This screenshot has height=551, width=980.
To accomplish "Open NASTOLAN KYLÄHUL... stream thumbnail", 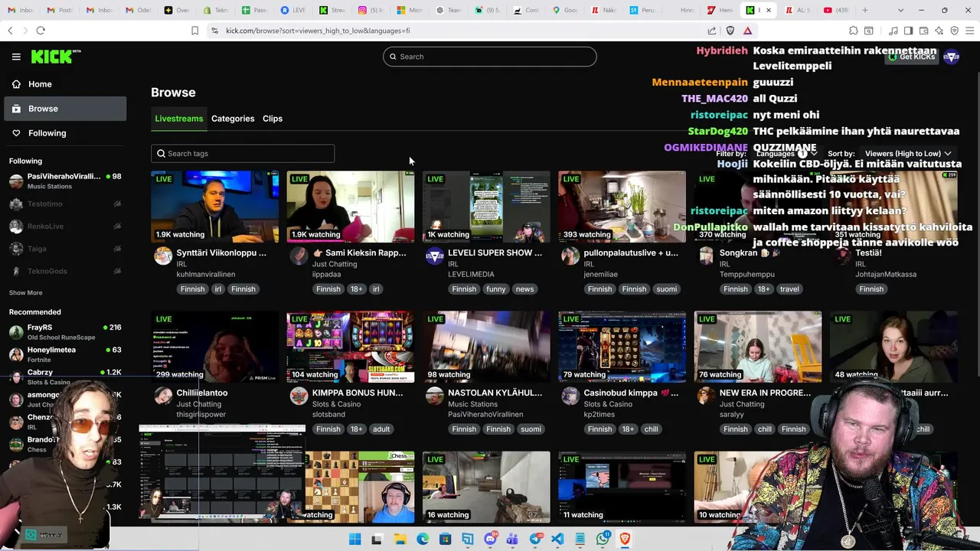I will [x=486, y=347].
